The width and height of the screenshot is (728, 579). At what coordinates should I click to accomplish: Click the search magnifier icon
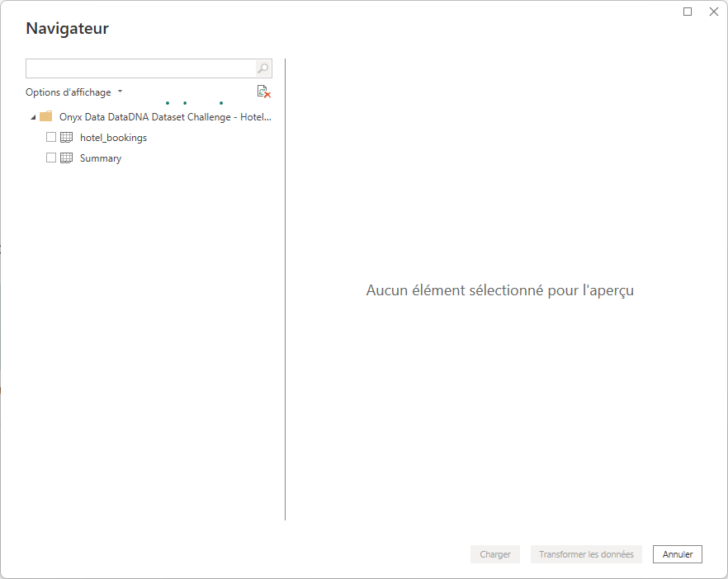[x=263, y=68]
